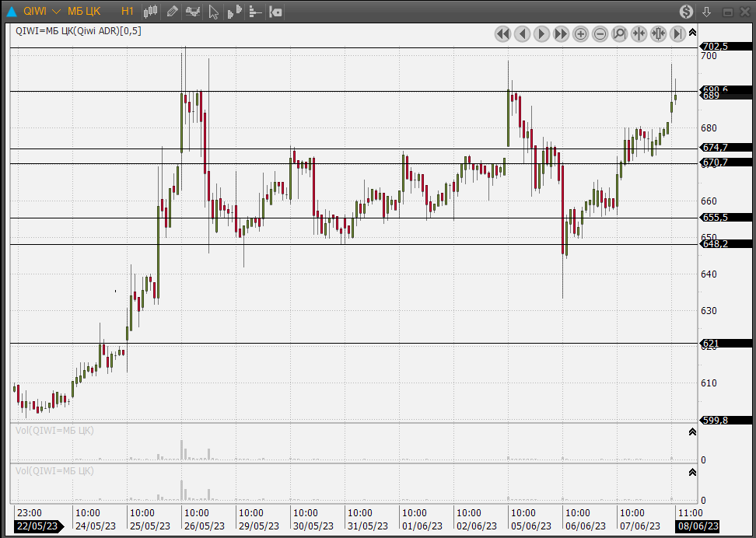
Task: Zoom in the chart with plus button
Action: point(581,33)
